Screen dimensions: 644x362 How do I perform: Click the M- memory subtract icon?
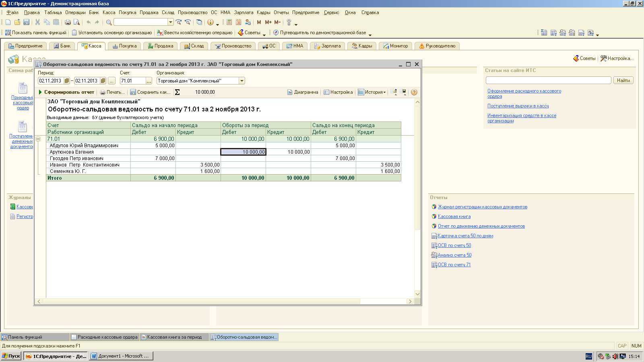pos(277,22)
